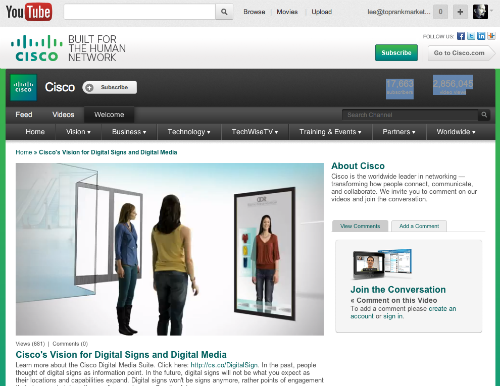Click the green Subscribe button in banner
Viewport: 500px width, 386px height.
click(396, 53)
